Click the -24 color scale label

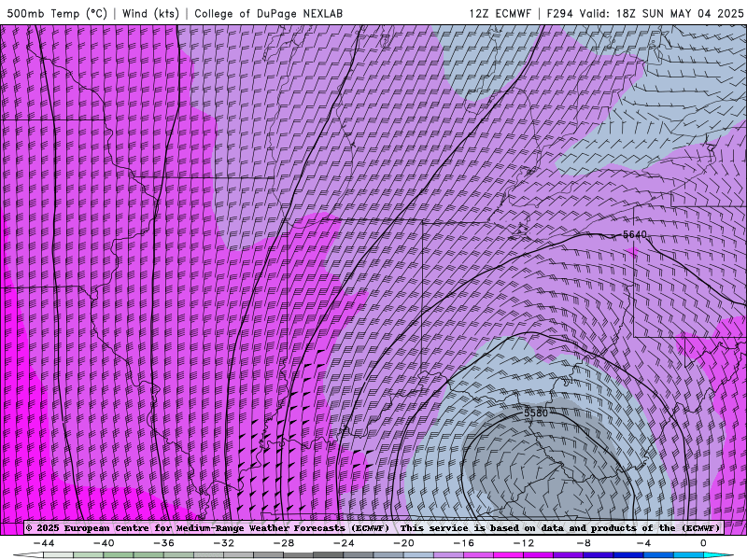344,543
